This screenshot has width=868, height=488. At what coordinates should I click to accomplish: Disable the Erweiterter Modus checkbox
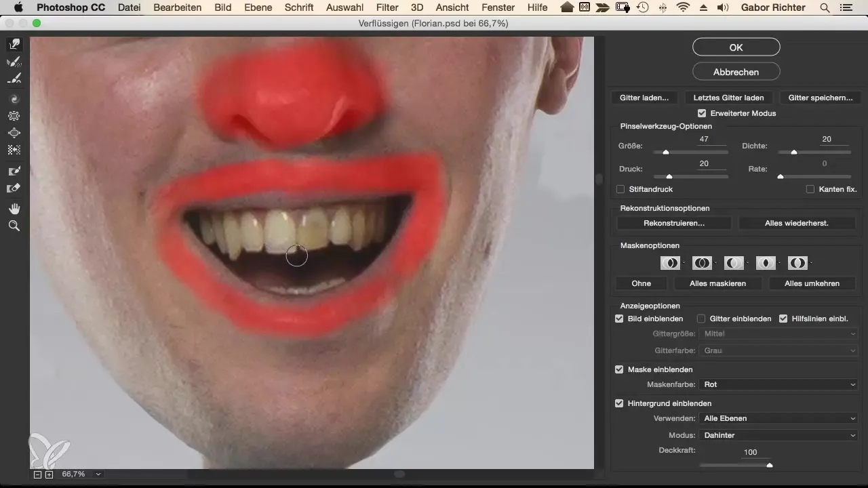point(702,113)
